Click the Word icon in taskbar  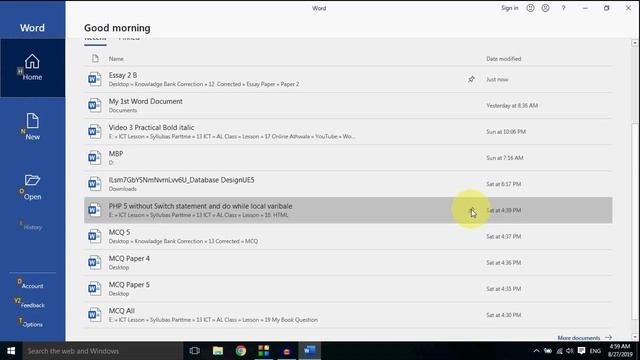(309, 351)
